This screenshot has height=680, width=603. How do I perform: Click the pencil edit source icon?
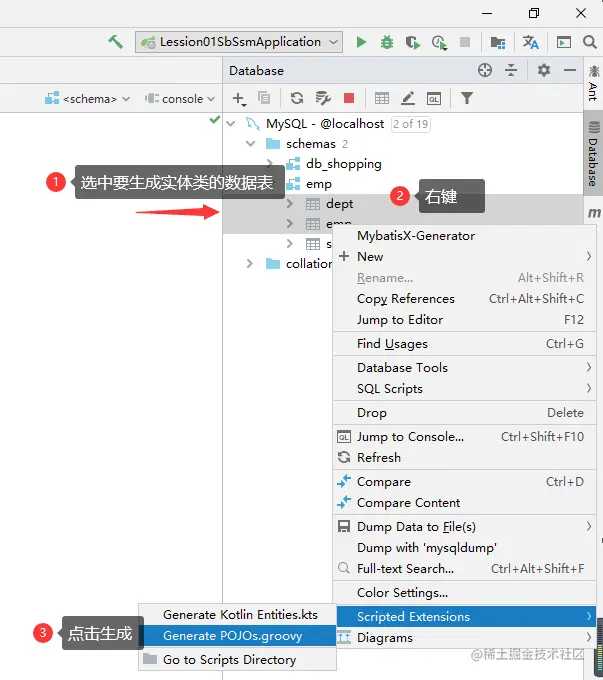pos(408,98)
